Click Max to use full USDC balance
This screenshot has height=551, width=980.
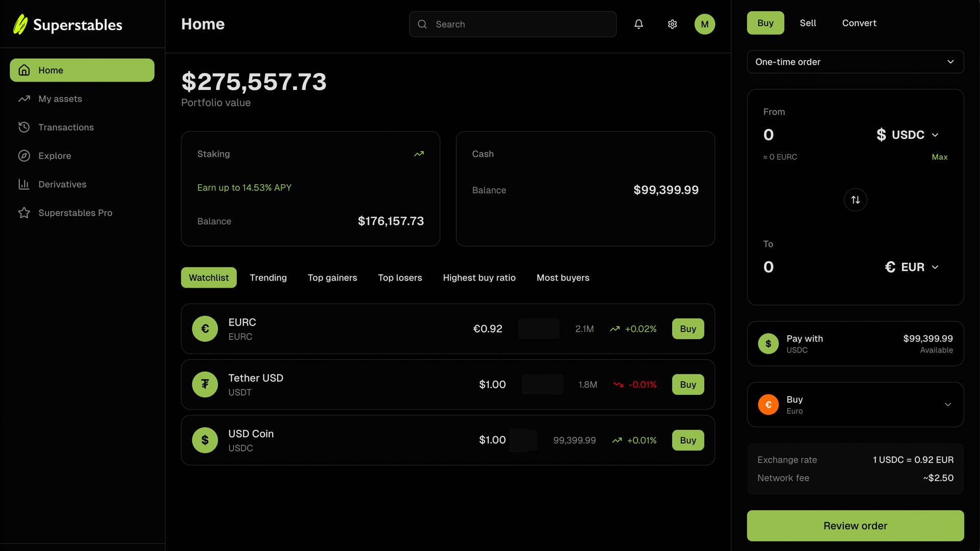point(940,157)
